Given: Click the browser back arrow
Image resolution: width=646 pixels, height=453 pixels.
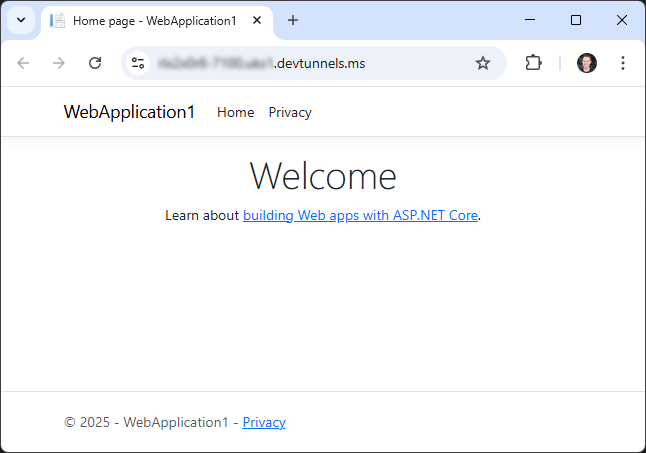Looking at the screenshot, I should pyautogui.click(x=23, y=63).
